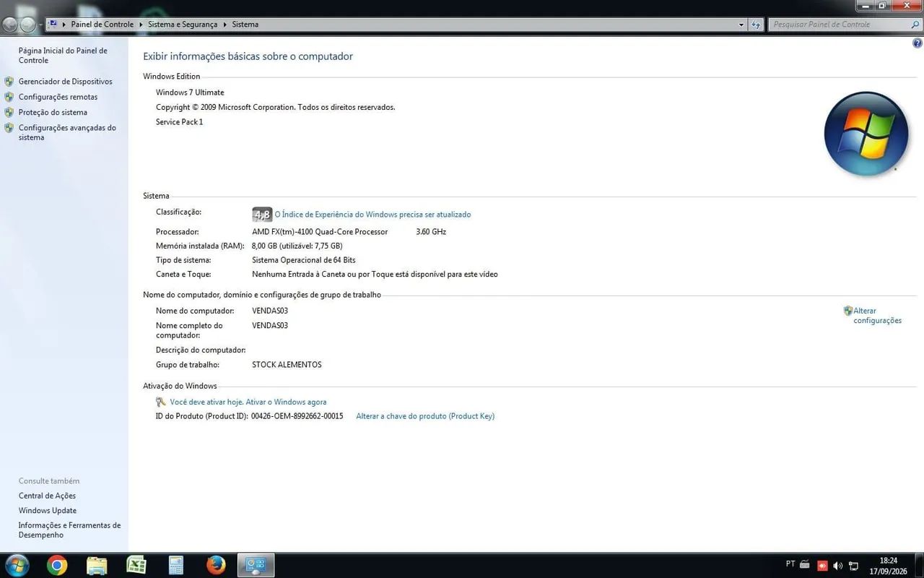This screenshot has width=924, height=578.
Task: Open the network connection tray icon
Action: tap(853, 566)
